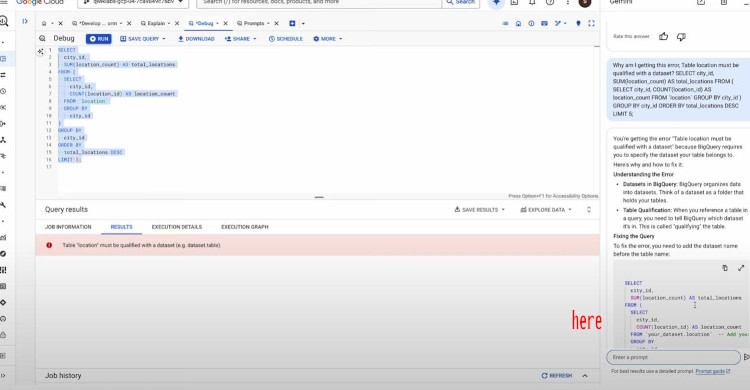Open the Explore Data dropdown
Viewport: 750px width, 390px height.
(546, 210)
